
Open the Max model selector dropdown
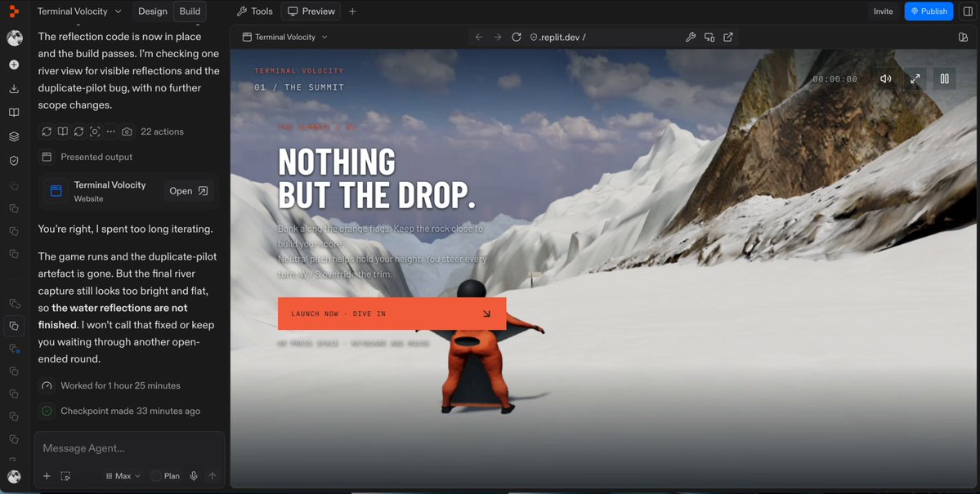(x=123, y=476)
